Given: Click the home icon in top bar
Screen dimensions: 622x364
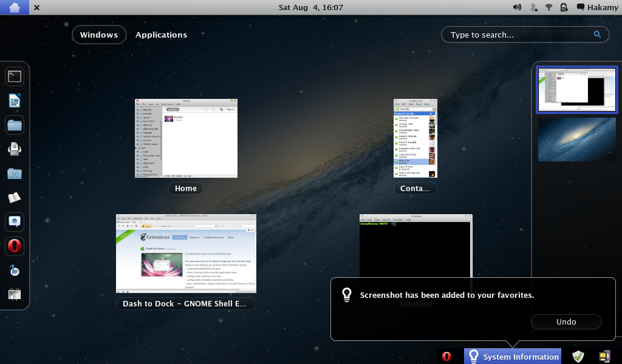Looking at the screenshot, I should pos(15,7).
